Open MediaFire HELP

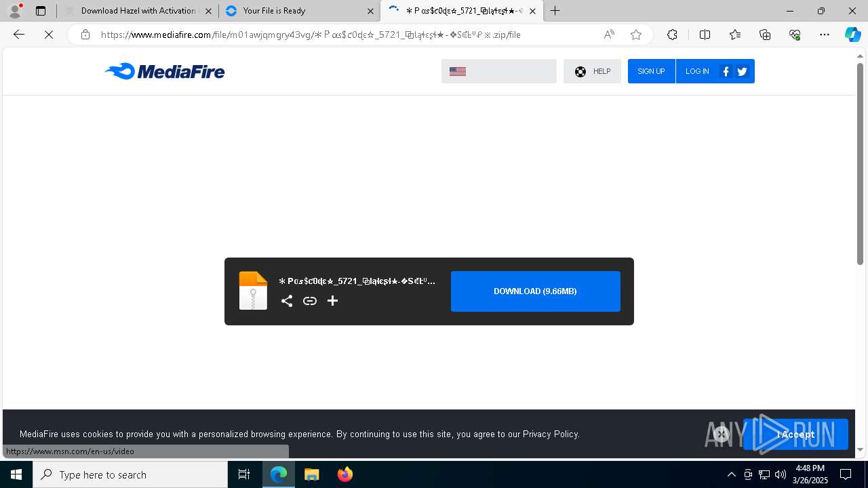[x=592, y=71]
